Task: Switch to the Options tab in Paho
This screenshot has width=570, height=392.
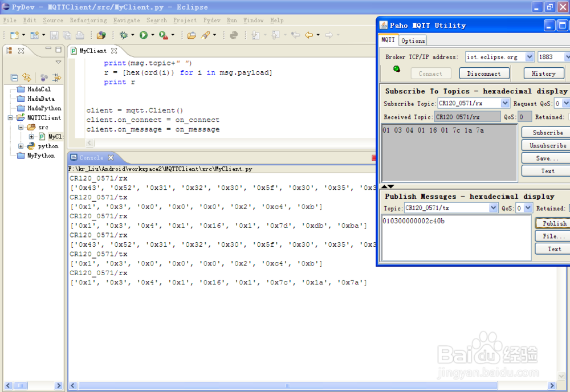Action: click(413, 40)
